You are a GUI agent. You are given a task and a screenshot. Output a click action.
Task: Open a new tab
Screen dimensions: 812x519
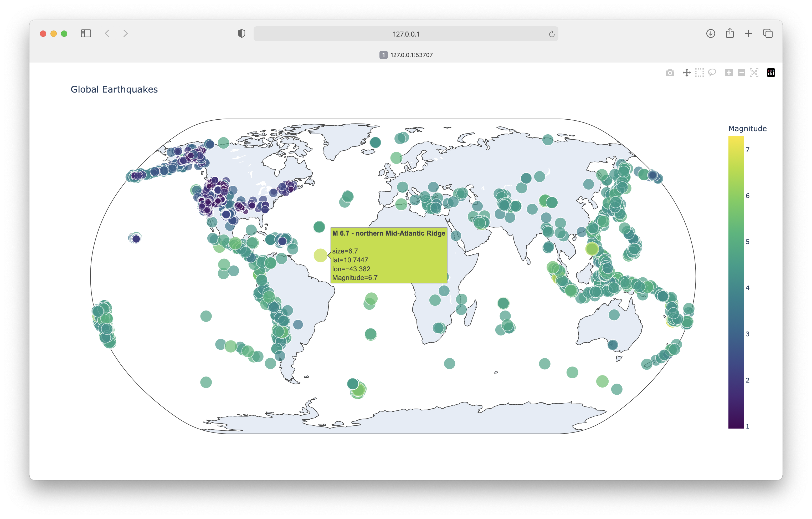749,33
